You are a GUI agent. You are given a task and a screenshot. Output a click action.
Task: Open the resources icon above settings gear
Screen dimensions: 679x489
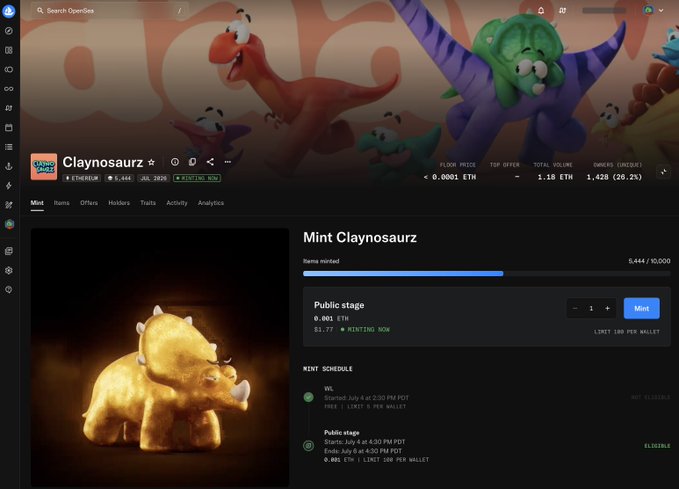(x=9, y=251)
